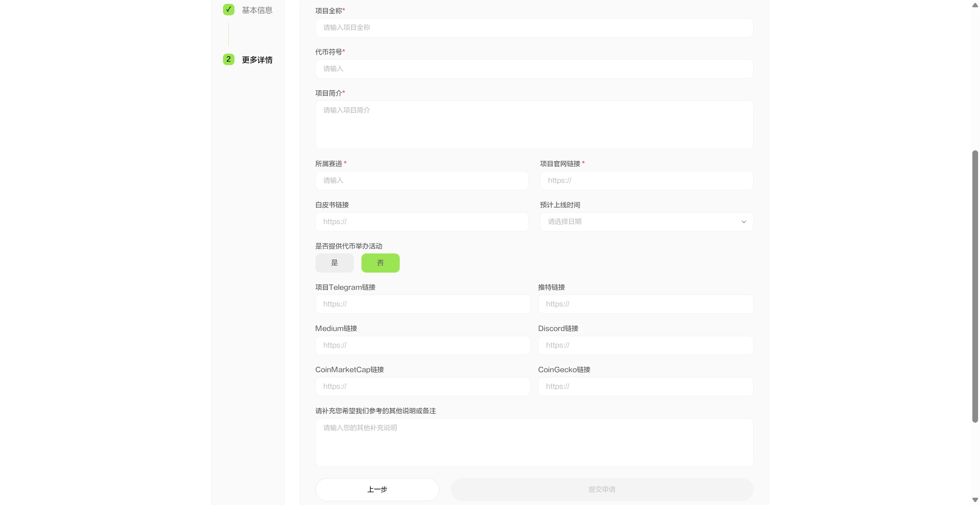Select the 更多详情 step label
The image size is (980, 505).
click(257, 60)
